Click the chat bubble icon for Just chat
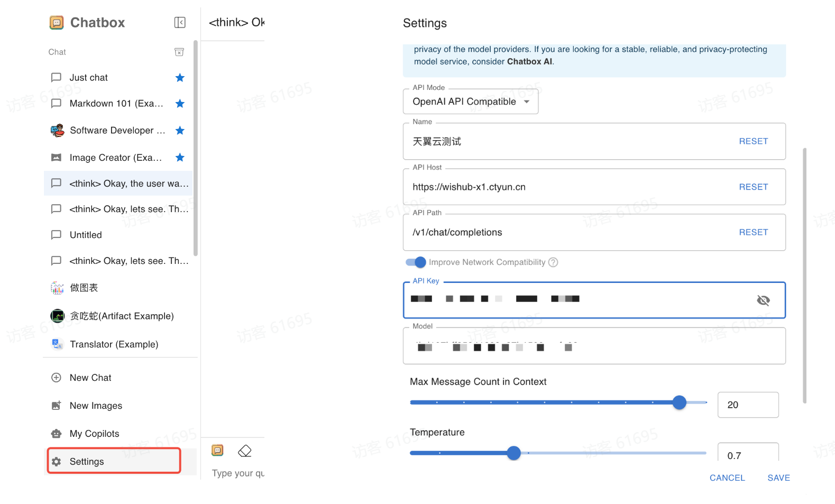This screenshot has width=835, height=504. (56, 78)
